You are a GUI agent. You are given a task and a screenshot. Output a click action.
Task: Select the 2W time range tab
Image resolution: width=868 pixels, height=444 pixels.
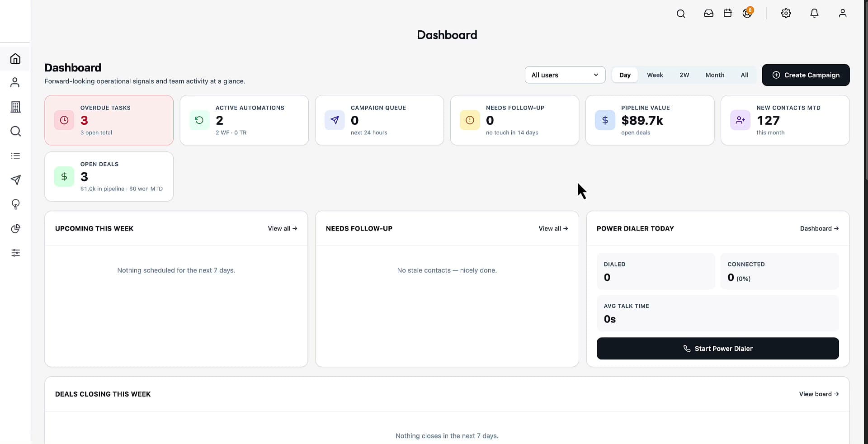(x=684, y=75)
